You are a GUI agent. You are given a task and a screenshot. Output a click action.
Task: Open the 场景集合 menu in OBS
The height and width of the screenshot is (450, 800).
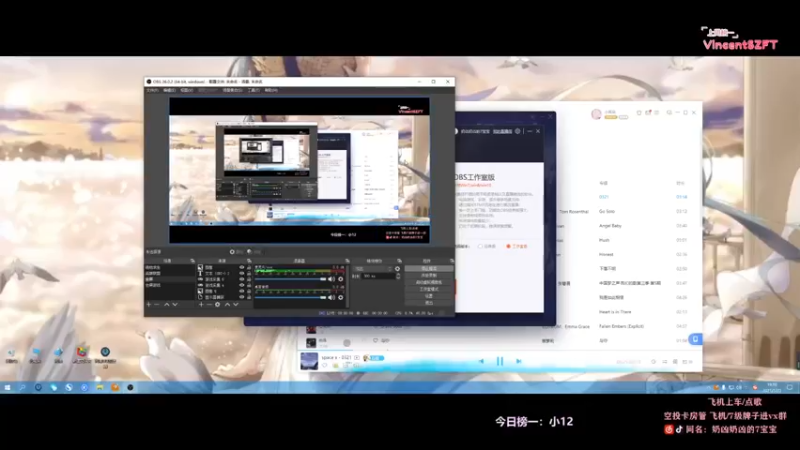click(232, 90)
